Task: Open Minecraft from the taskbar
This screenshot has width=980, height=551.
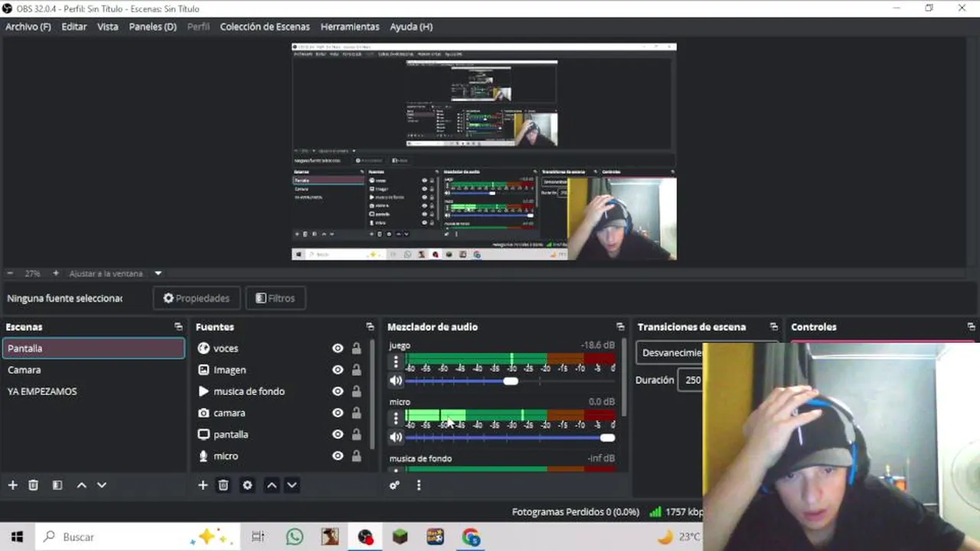Action: pos(400,537)
